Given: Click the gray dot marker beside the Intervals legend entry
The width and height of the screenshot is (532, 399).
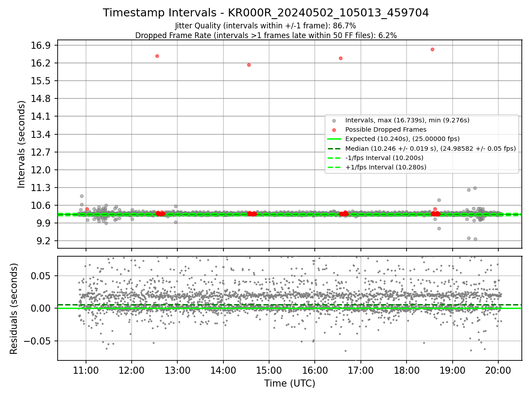Looking at the screenshot, I should 334,121.
